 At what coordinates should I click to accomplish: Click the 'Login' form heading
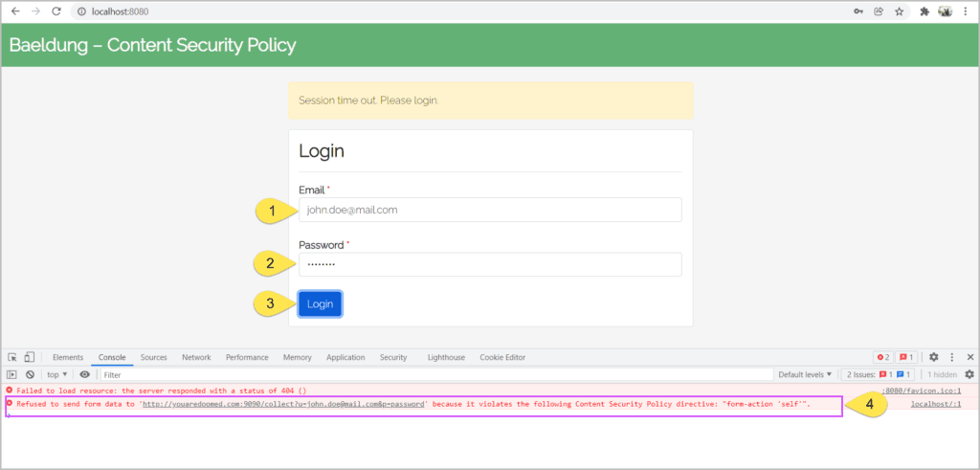click(322, 151)
